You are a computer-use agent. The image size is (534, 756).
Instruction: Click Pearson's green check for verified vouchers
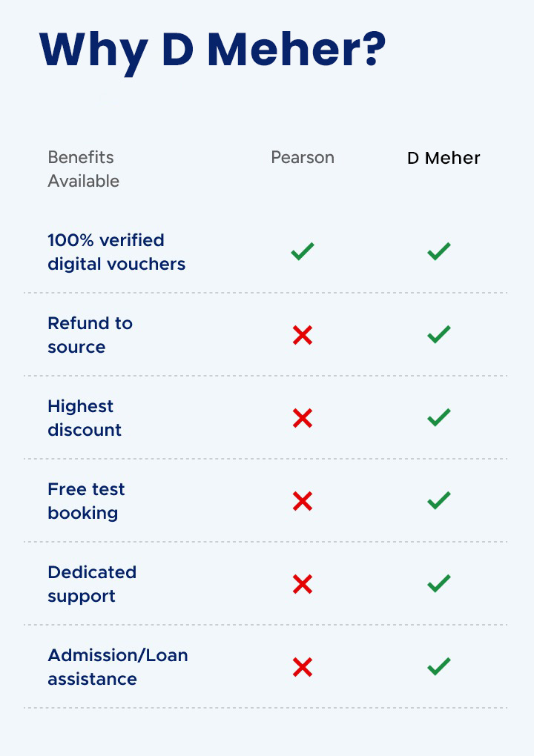(303, 252)
